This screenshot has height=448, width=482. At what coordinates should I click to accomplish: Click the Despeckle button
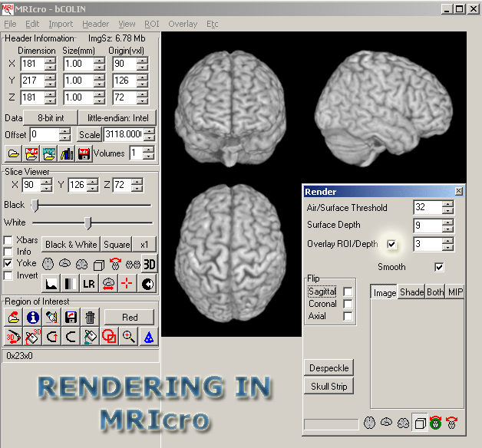(328, 367)
